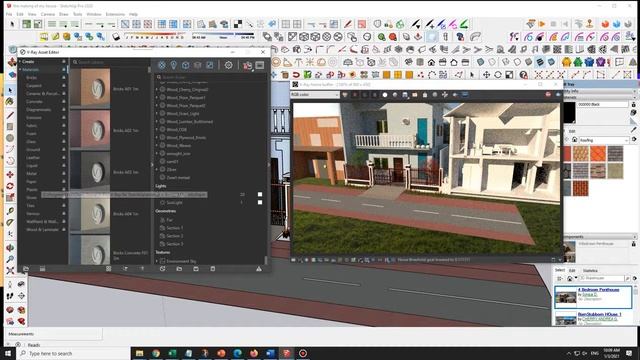Click save image icon in frame buffer
Screen dimensions: 640x360
coord(405,95)
